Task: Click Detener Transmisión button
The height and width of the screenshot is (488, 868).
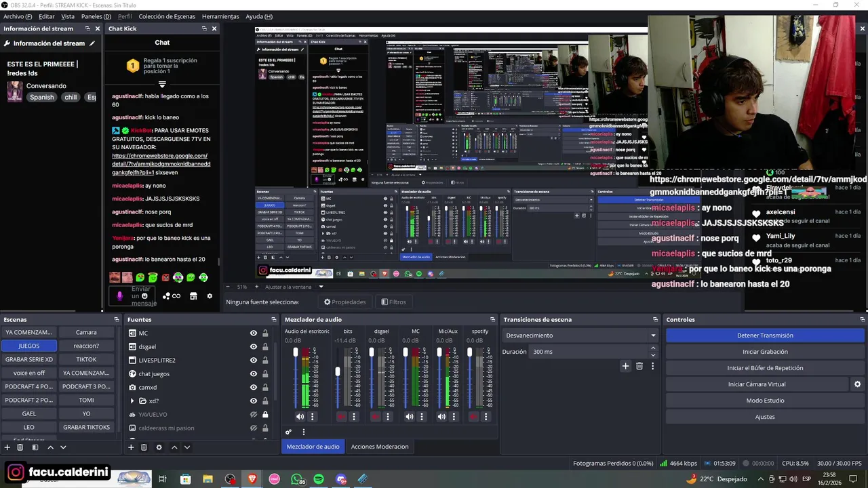Action: tap(765, 335)
